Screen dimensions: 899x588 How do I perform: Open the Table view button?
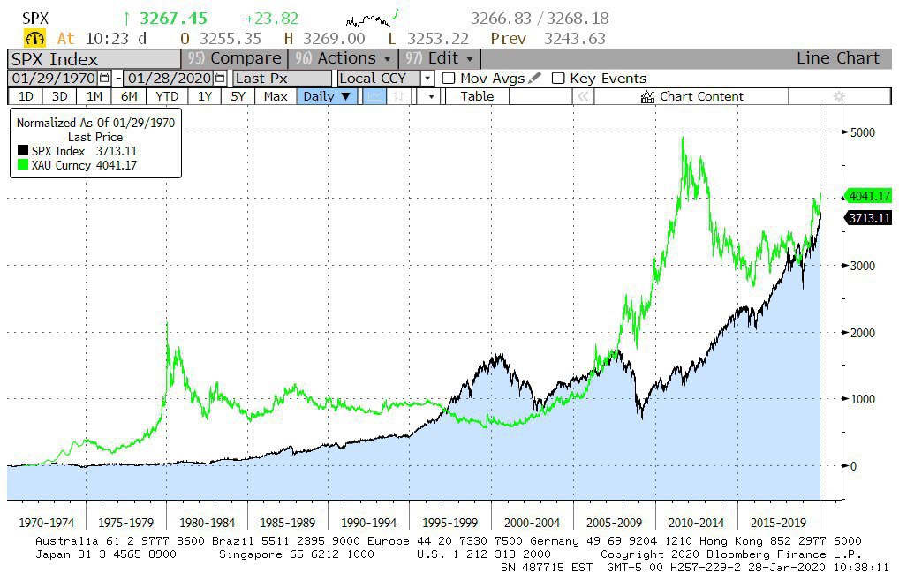click(477, 96)
